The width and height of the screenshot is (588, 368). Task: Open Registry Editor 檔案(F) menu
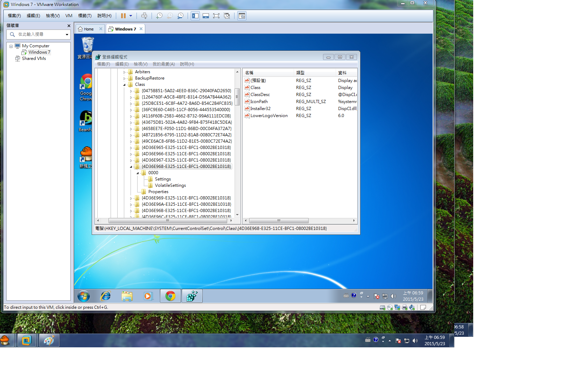[104, 64]
